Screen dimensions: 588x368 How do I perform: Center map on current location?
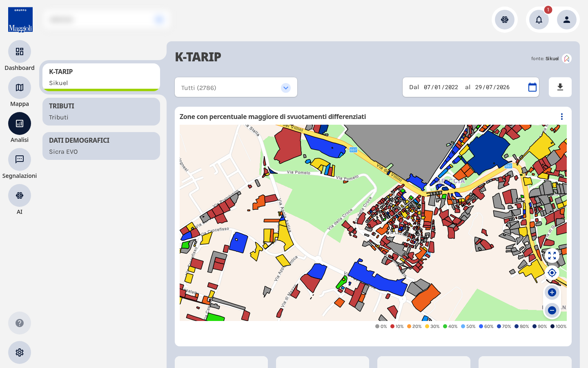pos(552,273)
